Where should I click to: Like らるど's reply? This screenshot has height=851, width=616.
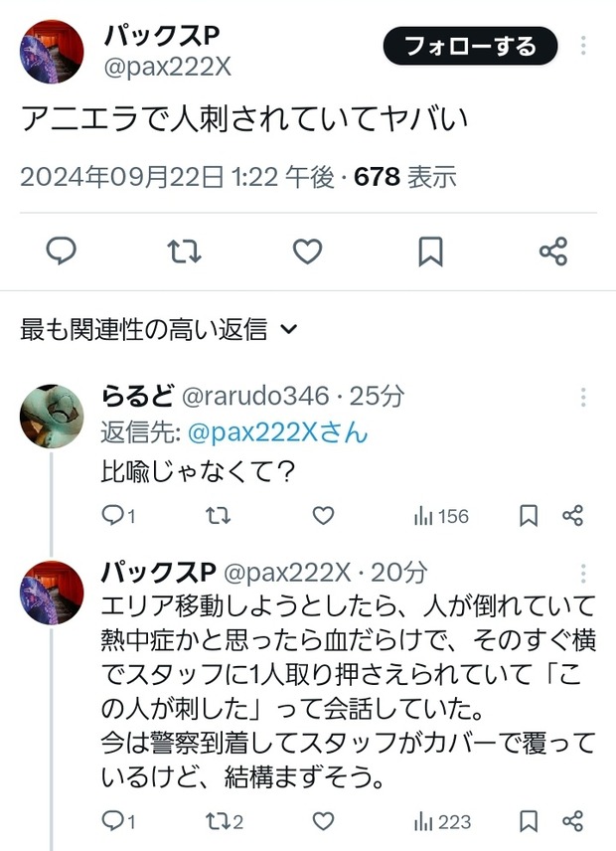pyautogui.click(x=323, y=516)
